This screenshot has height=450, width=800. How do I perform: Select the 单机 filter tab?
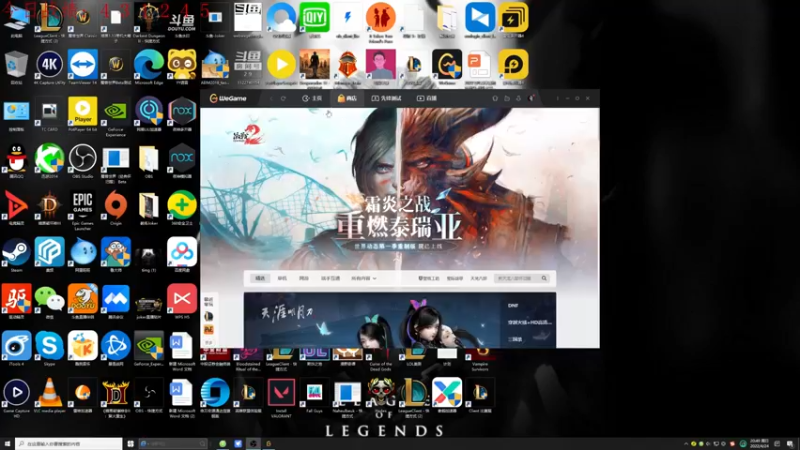pos(282,279)
